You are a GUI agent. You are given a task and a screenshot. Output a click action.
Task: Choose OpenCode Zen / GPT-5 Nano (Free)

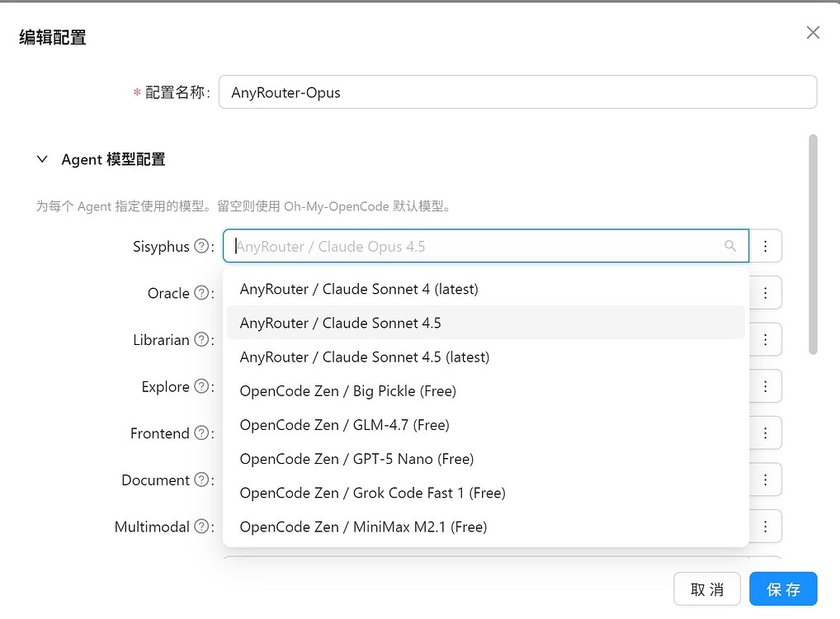pyautogui.click(x=486, y=459)
